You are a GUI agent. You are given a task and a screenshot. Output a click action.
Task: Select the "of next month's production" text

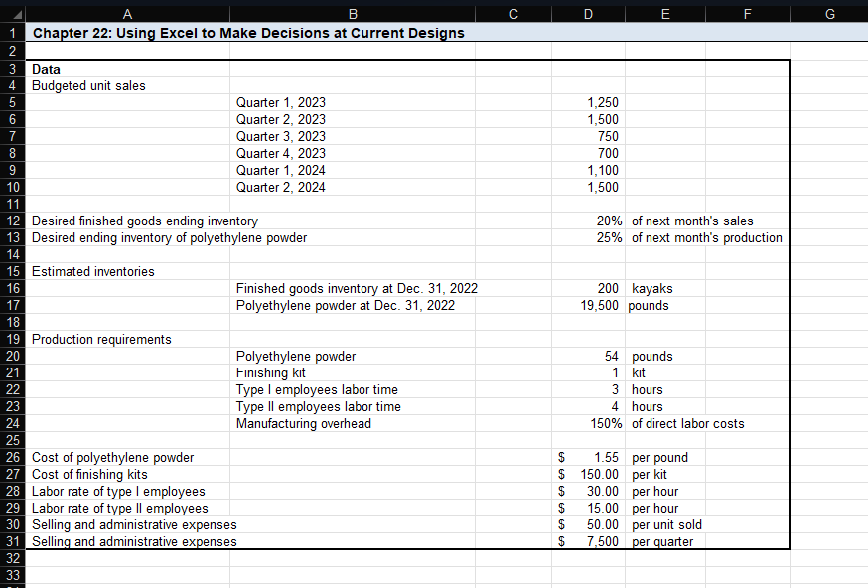tap(707, 238)
